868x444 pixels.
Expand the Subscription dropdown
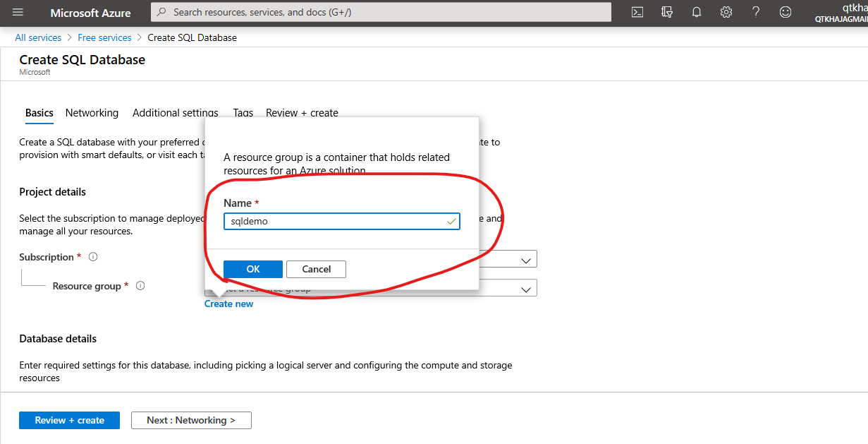point(526,260)
